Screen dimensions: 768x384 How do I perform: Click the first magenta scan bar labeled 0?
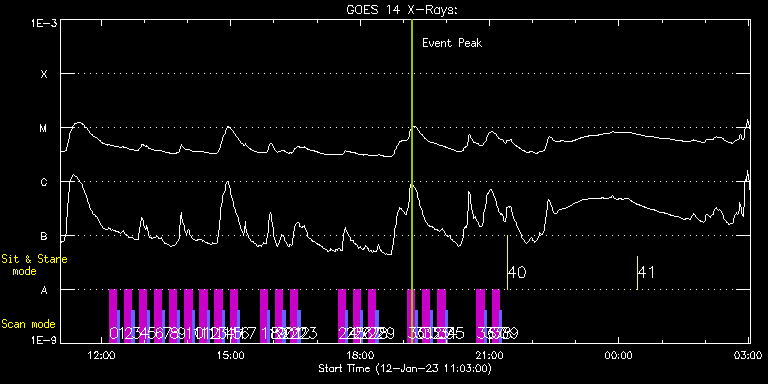(113, 316)
